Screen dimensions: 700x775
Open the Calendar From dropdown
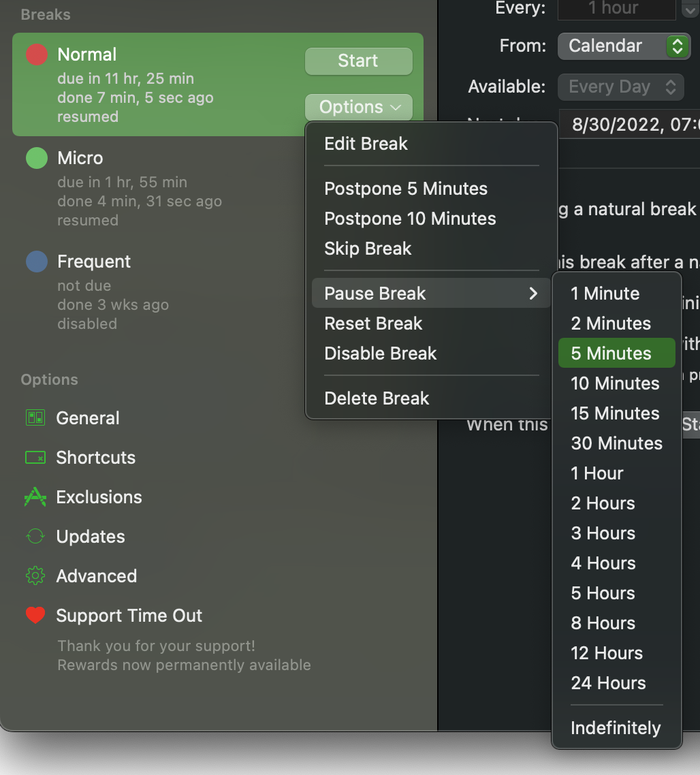pos(624,46)
